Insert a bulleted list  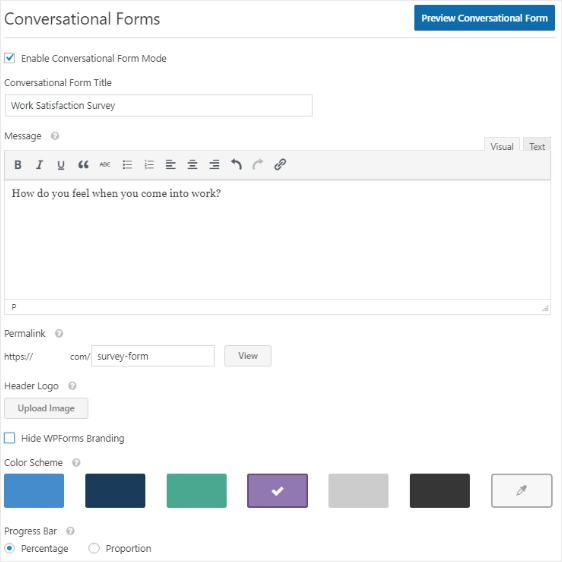pos(127,165)
